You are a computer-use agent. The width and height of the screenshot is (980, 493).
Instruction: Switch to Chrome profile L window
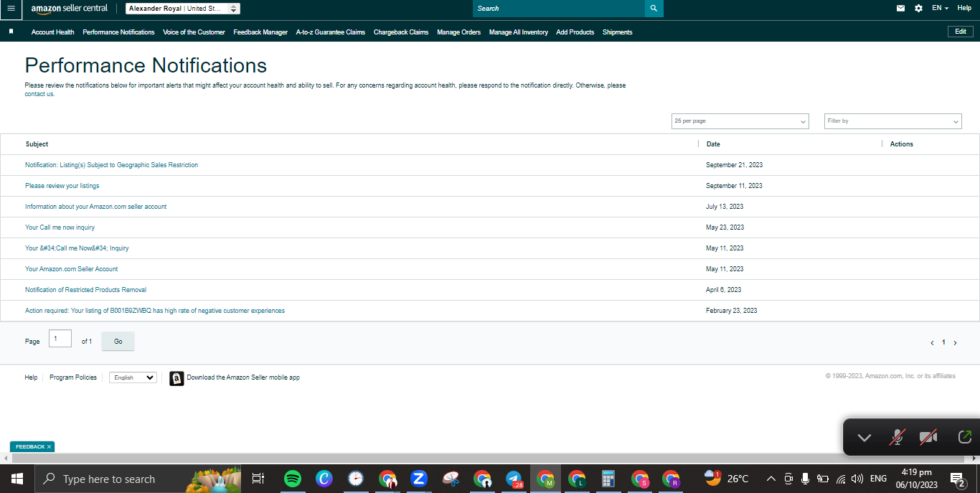click(x=577, y=479)
